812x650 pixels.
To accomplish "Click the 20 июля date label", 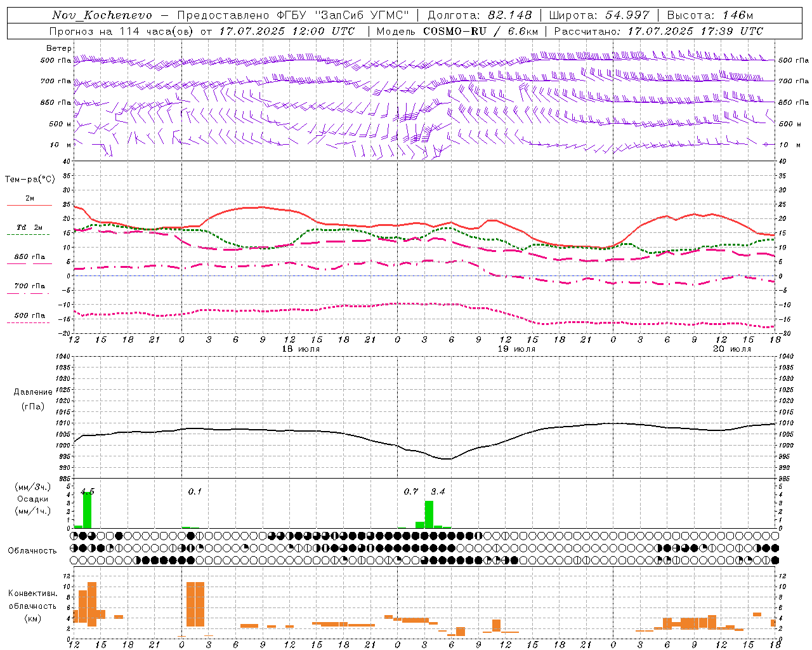I will pyautogui.click(x=732, y=349).
